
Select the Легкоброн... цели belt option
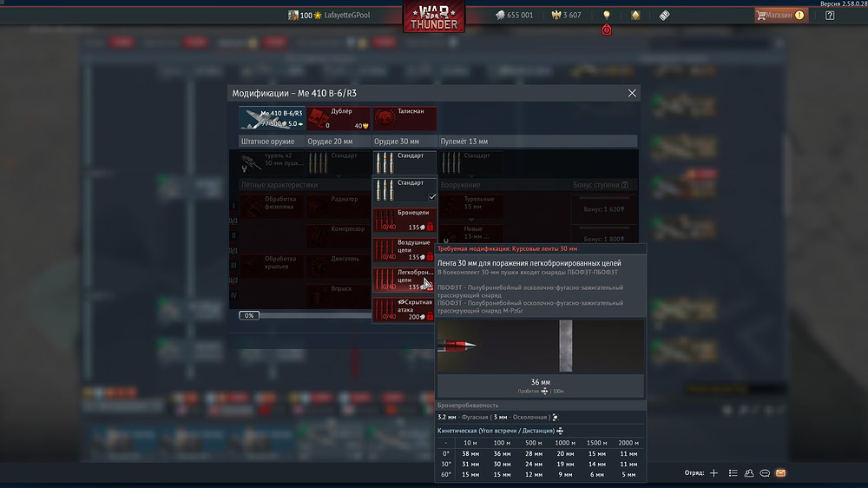[x=404, y=280]
